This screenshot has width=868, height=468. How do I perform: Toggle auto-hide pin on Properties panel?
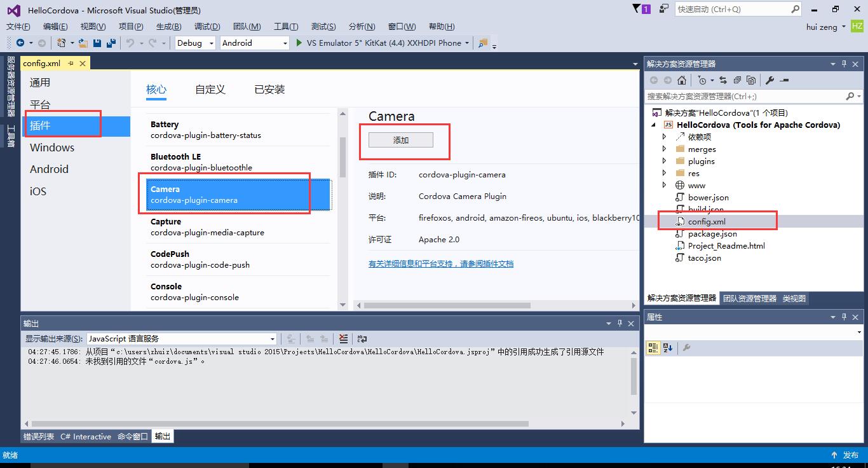pos(844,317)
